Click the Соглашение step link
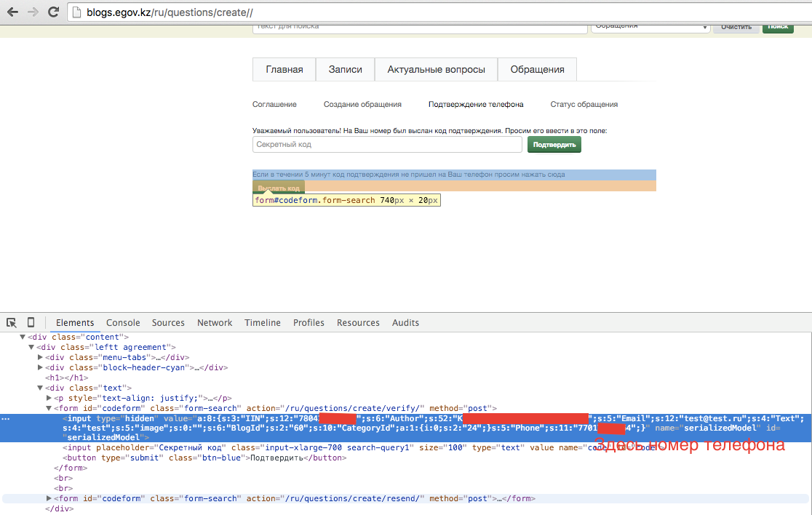 tap(274, 104)
